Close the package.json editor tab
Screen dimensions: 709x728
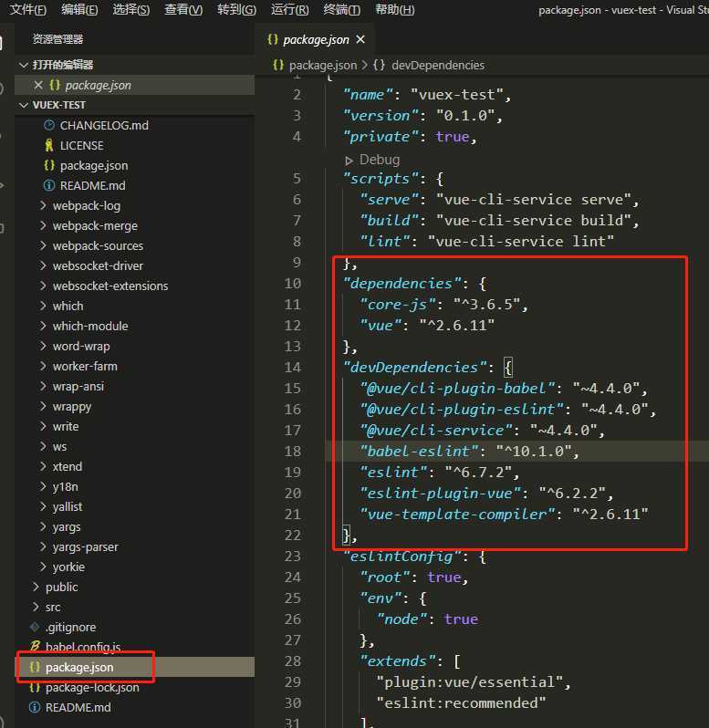pyautogui.click(x=360, y=40)
